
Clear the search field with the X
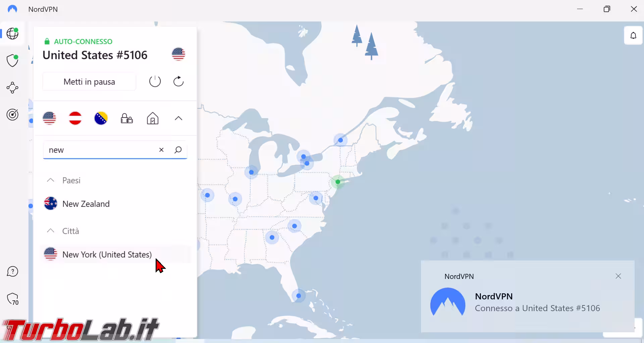(161, 150)
